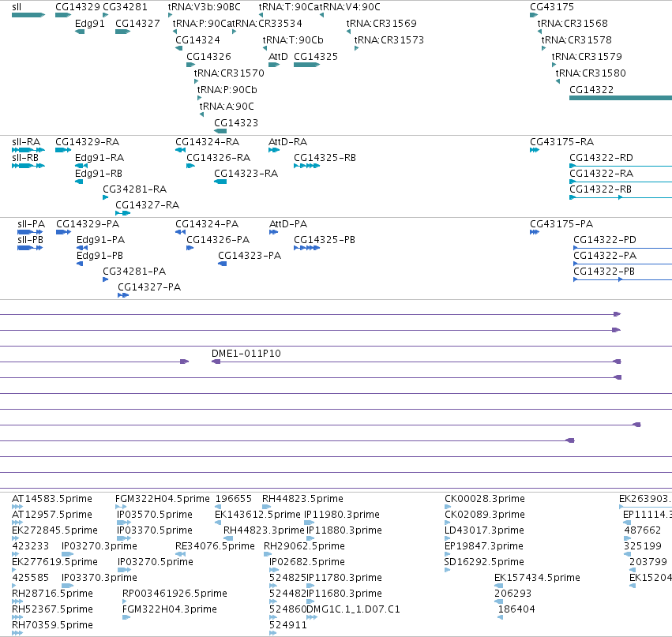Screen dimensions: 672x637
Task: Click tRNA:CR31570 label
Action: pos(229,73)
